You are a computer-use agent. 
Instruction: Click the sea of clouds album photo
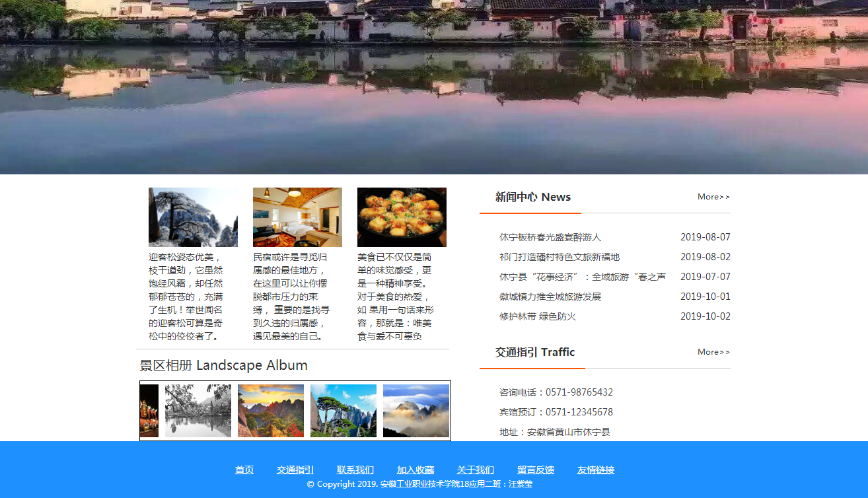pyautogui.click(x=416, y=411)
